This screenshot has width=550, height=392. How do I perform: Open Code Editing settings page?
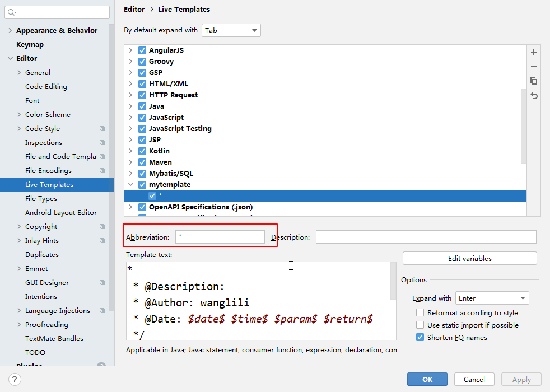(46, 87)
